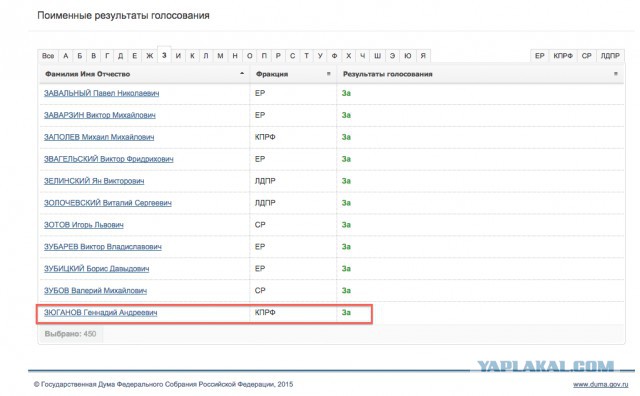Screen dimensions: 640x396
Task: Click ЛДПР faction cell in ЗЕЛИНСКИЙ row
Action: (x=265, y=181)
